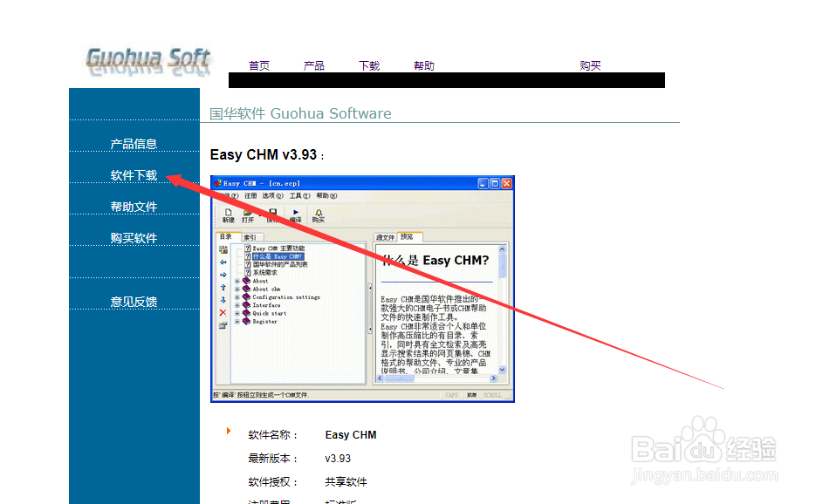Click the '共享软件' license value

point(346,482)
